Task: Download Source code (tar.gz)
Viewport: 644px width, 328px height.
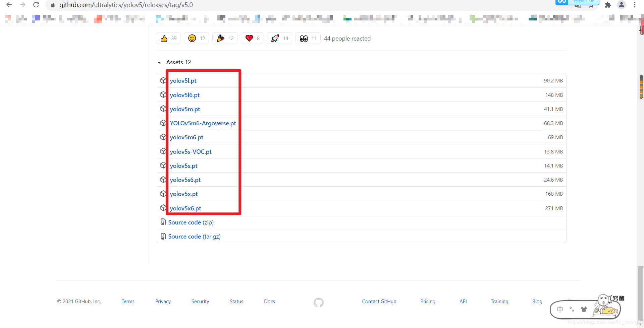Action: tap(194, 237)
